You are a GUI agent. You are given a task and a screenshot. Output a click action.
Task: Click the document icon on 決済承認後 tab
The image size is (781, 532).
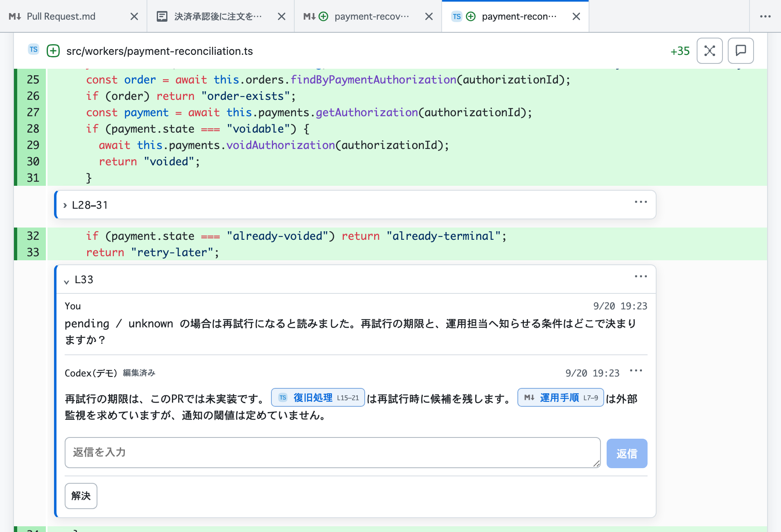[162, 16]
